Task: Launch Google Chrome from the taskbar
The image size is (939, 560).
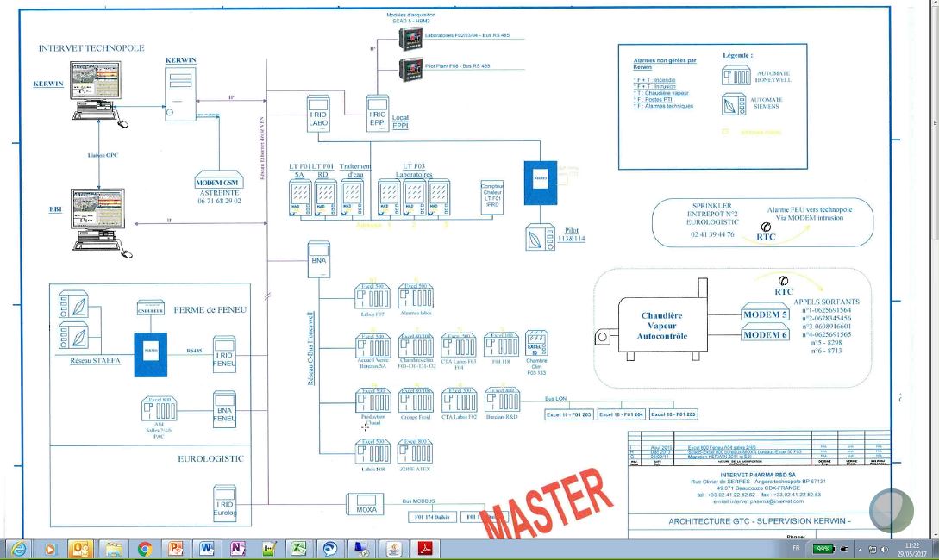Action: point(144,549)
